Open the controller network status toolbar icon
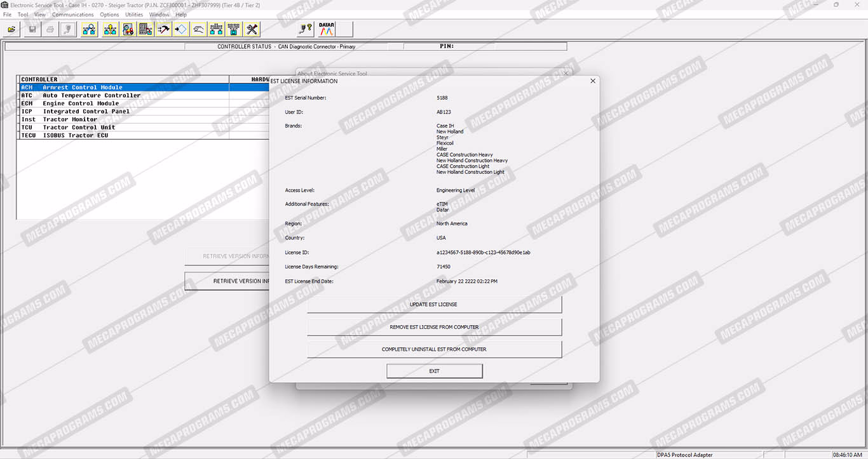 click(90, 29)
